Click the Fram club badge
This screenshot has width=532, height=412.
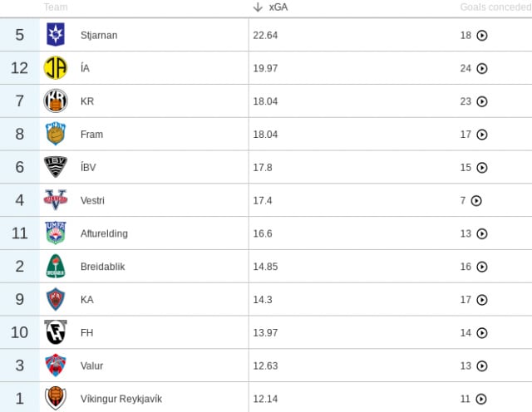point(56,134)
